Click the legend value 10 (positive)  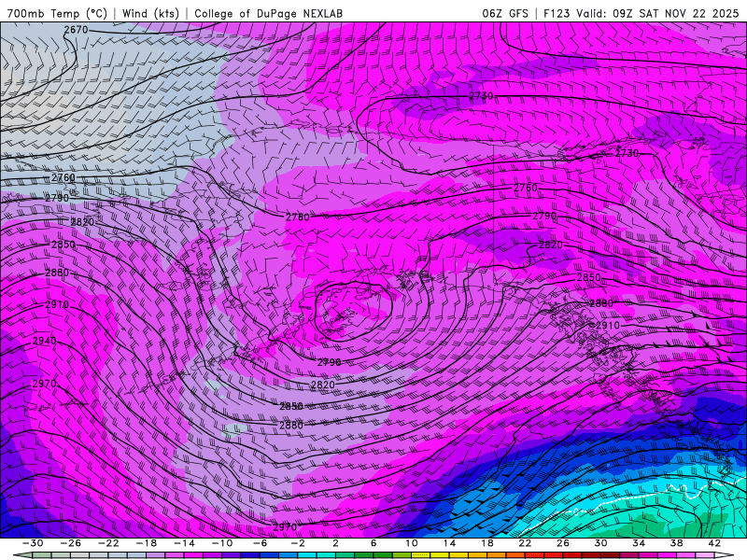pyautogui.click(x=411, y=543)
